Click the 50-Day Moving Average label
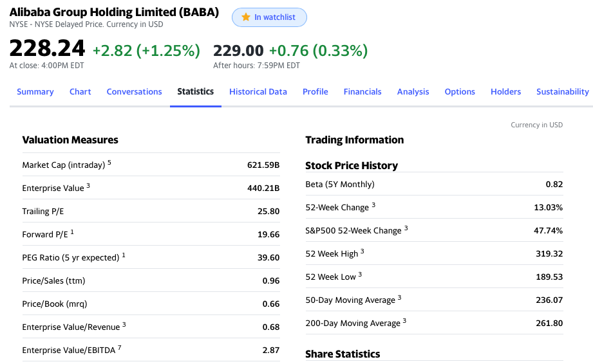 pos(350,300)
